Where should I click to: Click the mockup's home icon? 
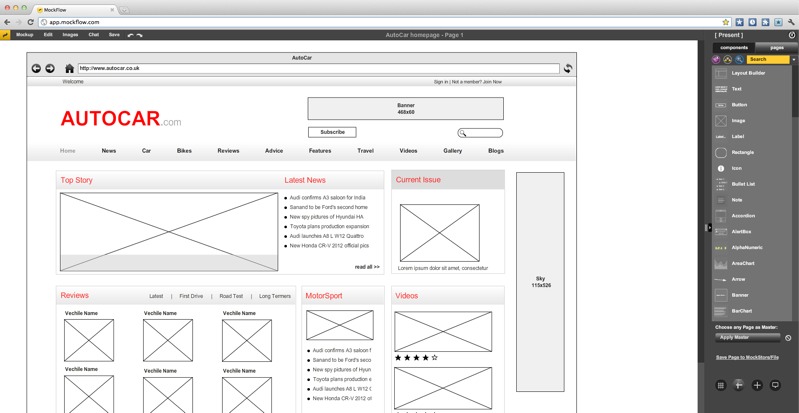coord(70,68)
